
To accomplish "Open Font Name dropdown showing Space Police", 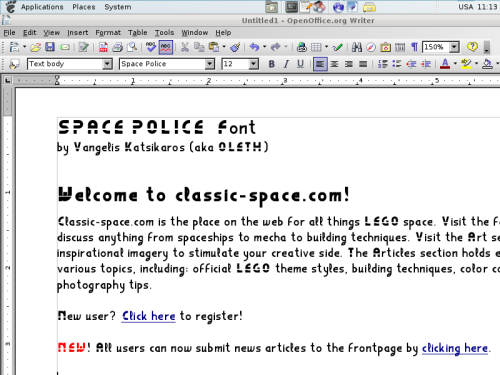I will (x=210, y=64).
